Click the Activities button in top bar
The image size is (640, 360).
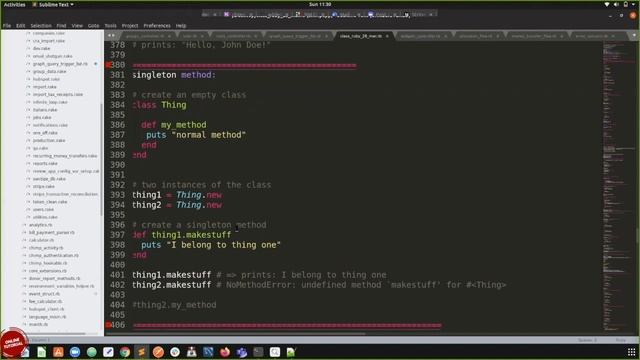pos(14,4)
